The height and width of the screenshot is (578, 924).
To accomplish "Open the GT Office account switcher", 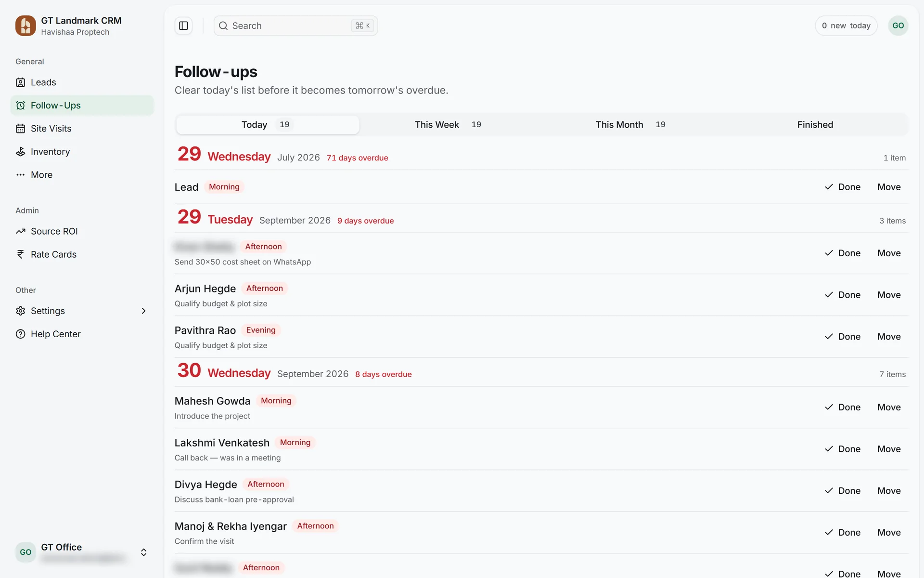I will point(82,552).
